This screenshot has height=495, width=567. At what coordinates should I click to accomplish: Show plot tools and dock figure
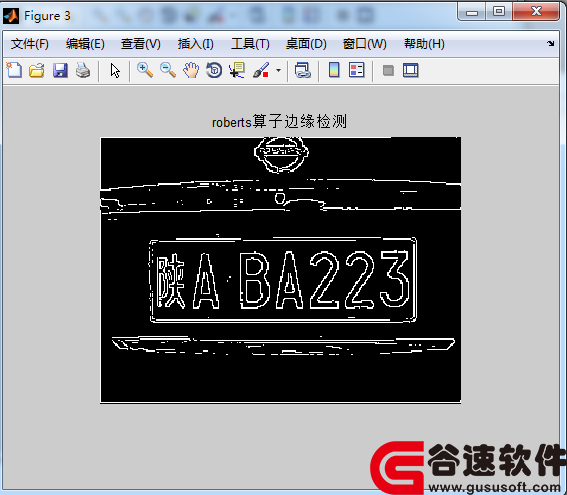pyautogui.click(x=411, y=70)
